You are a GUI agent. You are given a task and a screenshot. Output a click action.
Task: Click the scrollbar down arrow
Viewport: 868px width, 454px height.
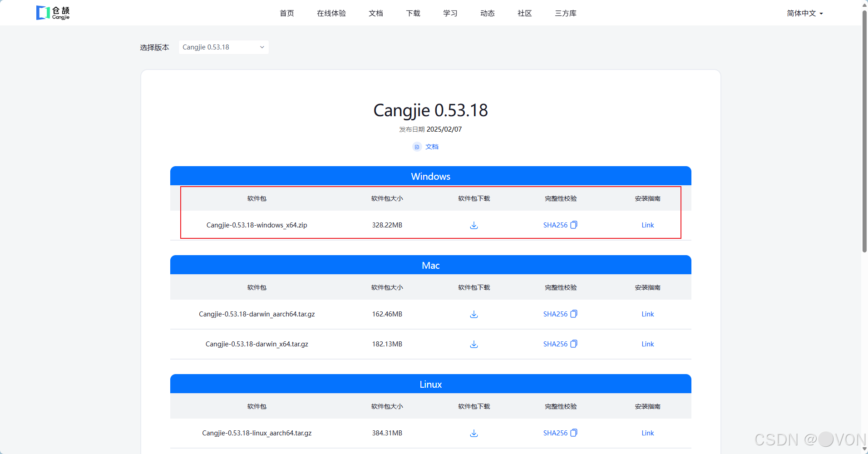coord(864,449)
